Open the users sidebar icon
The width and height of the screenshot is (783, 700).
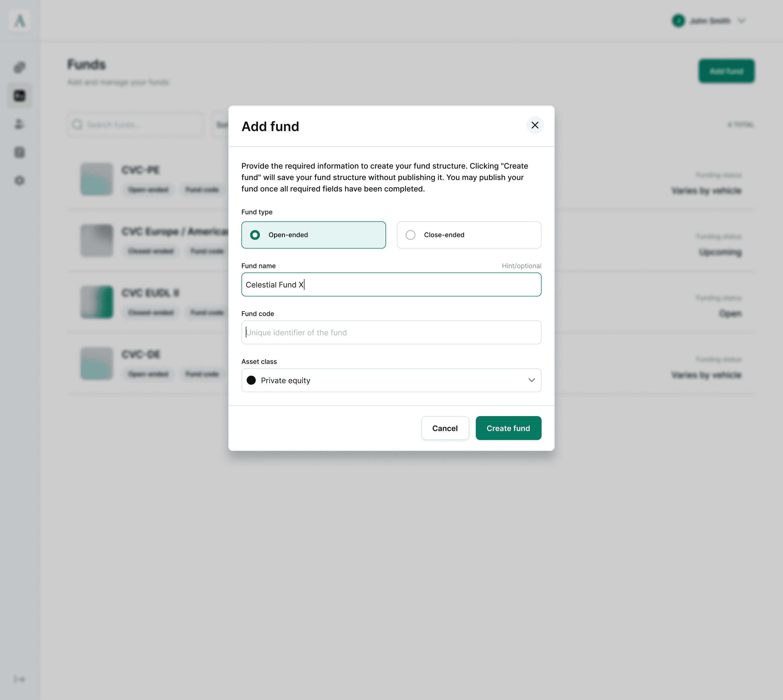click(20, 124)
